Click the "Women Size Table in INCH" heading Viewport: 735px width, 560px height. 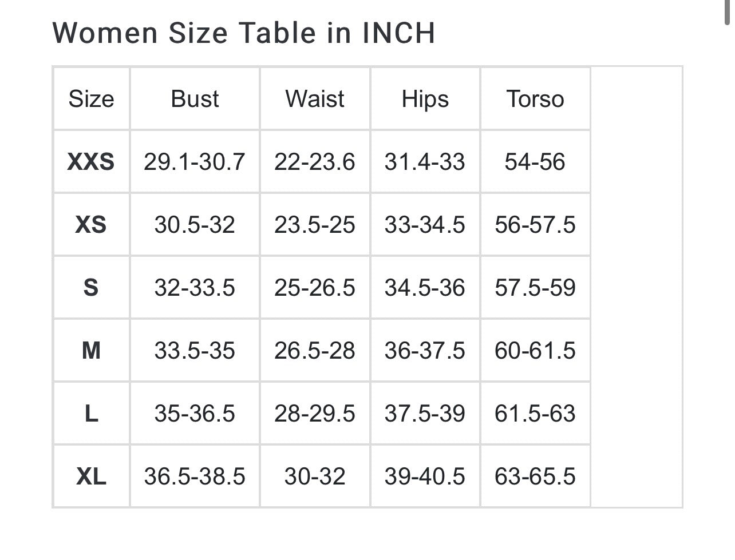(x=244, y=33)
